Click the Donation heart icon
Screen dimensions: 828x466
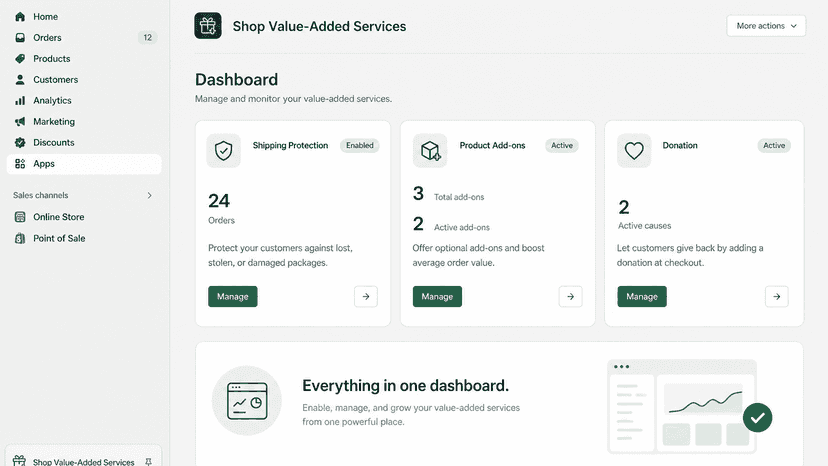[x=634, y=151]
